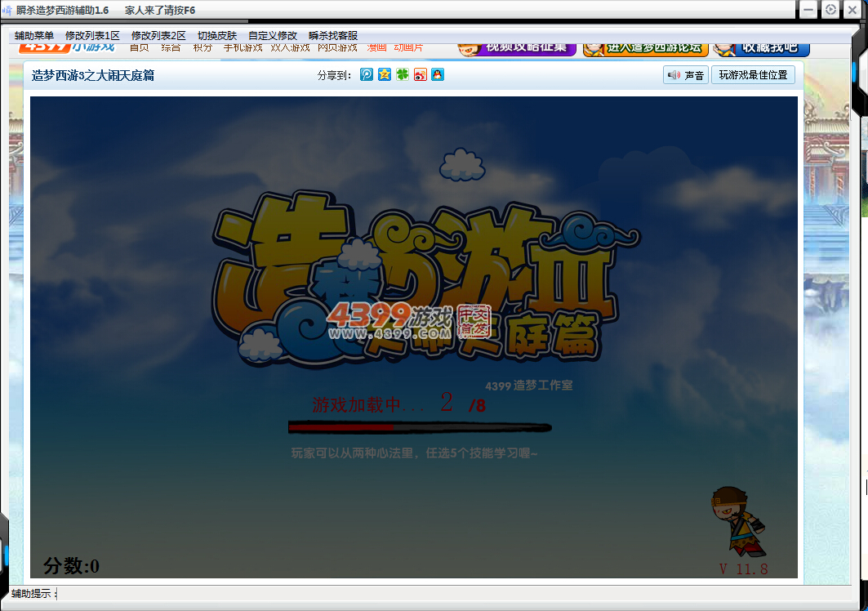Share using the green four-leaf clover icon
The height and width of the screenshot is (611, 868).
click(x=403, y=74)
